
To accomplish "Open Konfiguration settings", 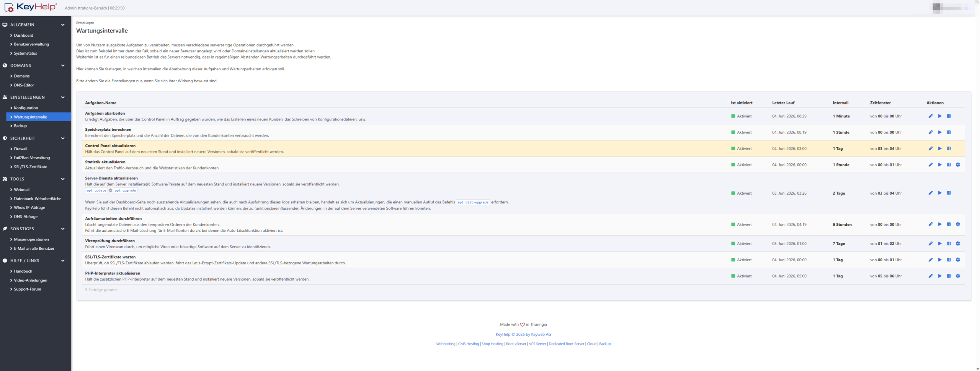I will click(x=26, y=108).
